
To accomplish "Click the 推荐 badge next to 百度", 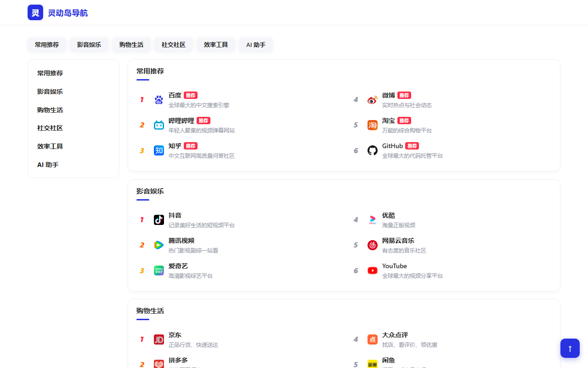I will pos(191,95).
